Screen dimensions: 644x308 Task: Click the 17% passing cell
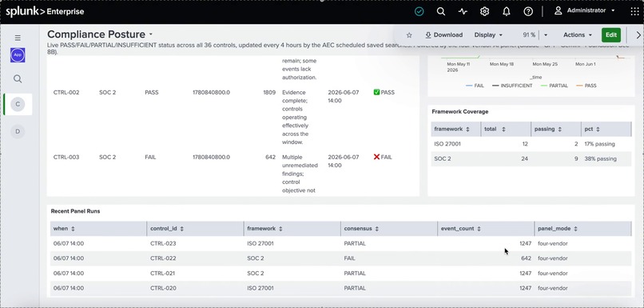[x=599, y=144]
